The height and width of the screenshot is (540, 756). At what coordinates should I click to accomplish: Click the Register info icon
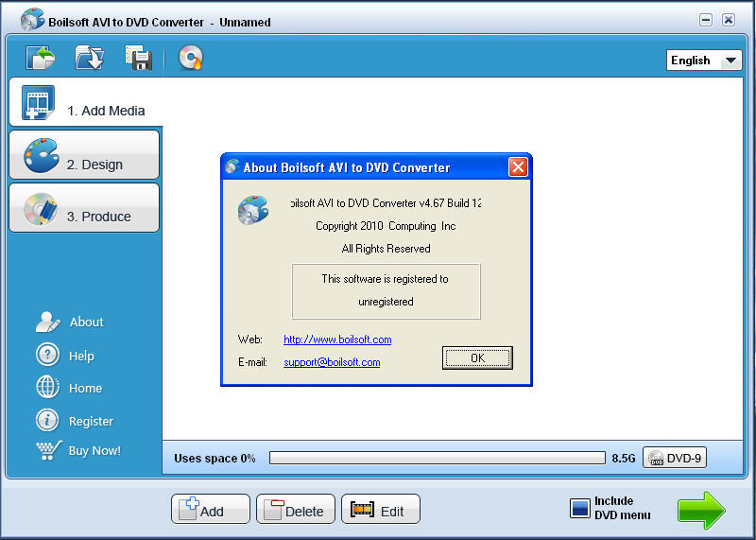(x=47, y=420)
